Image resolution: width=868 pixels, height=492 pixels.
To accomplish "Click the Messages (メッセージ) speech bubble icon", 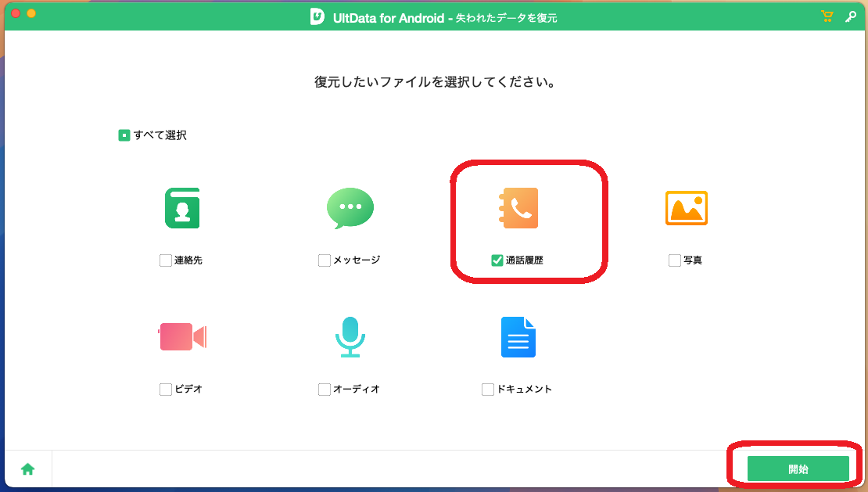I will (350, 208).
